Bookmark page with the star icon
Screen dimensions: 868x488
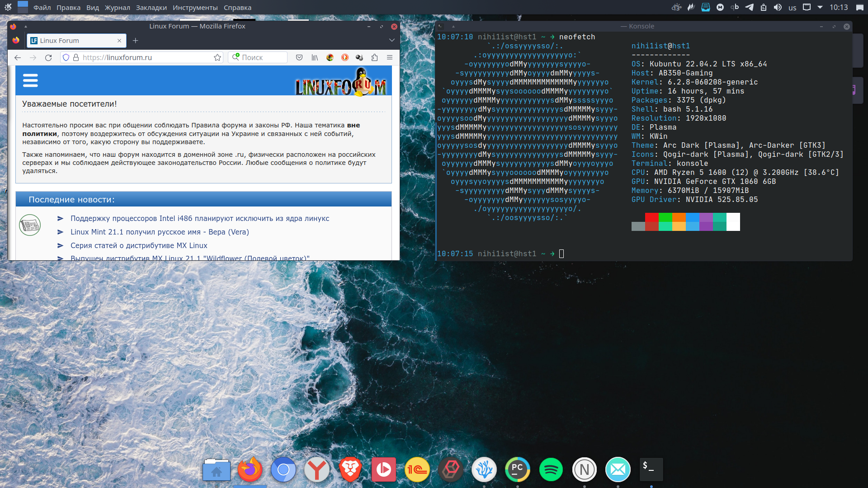pos(217,57)
